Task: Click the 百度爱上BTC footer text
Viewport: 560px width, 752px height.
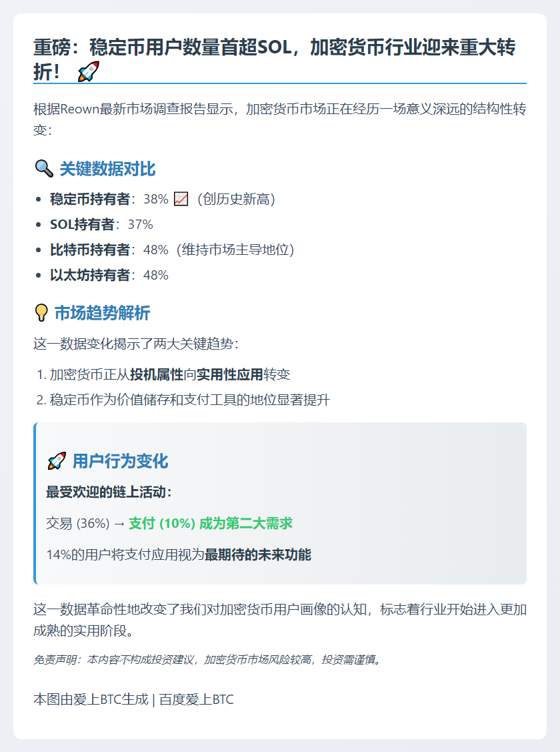Action: 197,700
